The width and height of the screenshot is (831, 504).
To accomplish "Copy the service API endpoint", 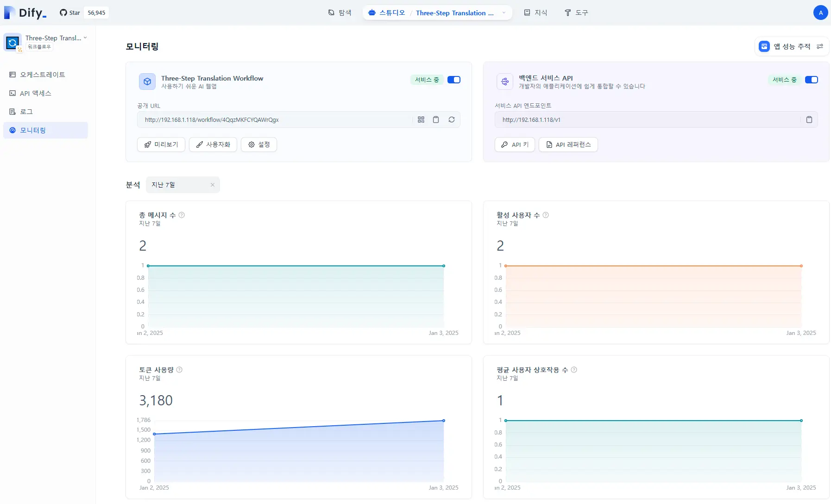I will (x=809, y=120).
